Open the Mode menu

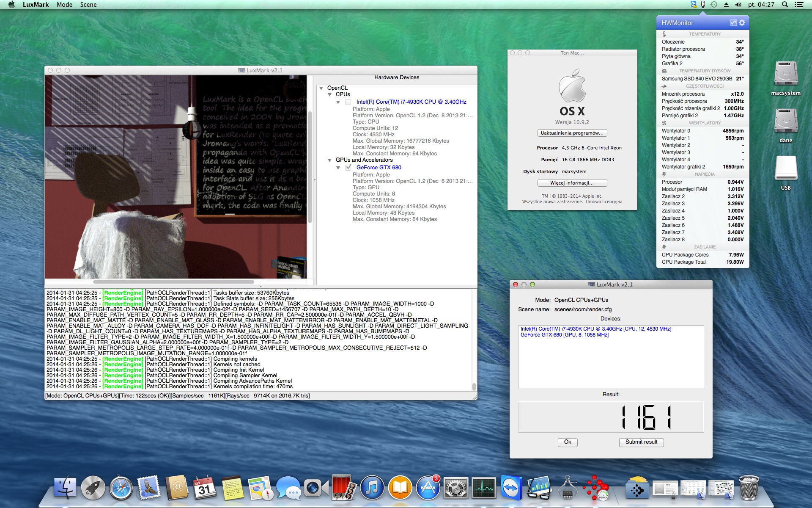[64, 5]
